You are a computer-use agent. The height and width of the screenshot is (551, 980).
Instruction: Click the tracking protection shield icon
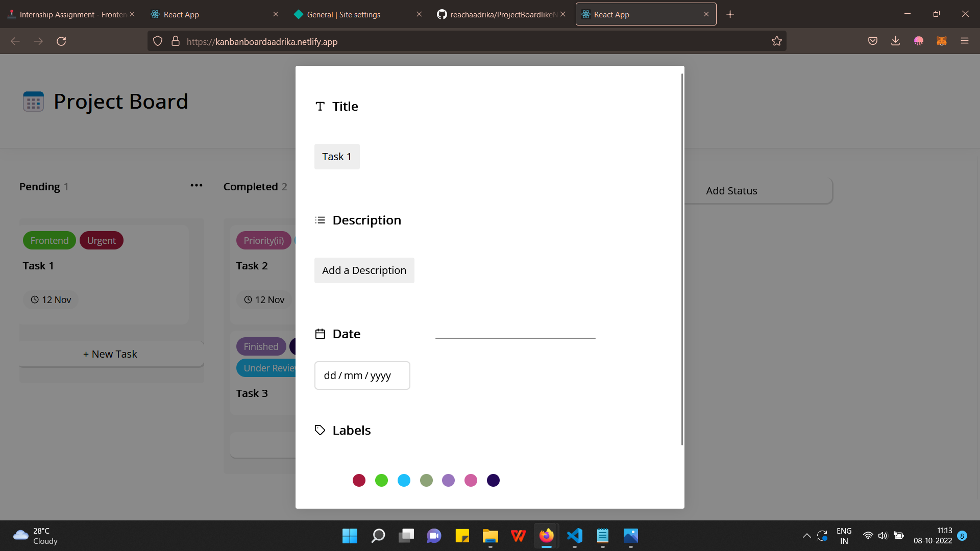pyautogui.click(x=157, y=41)
